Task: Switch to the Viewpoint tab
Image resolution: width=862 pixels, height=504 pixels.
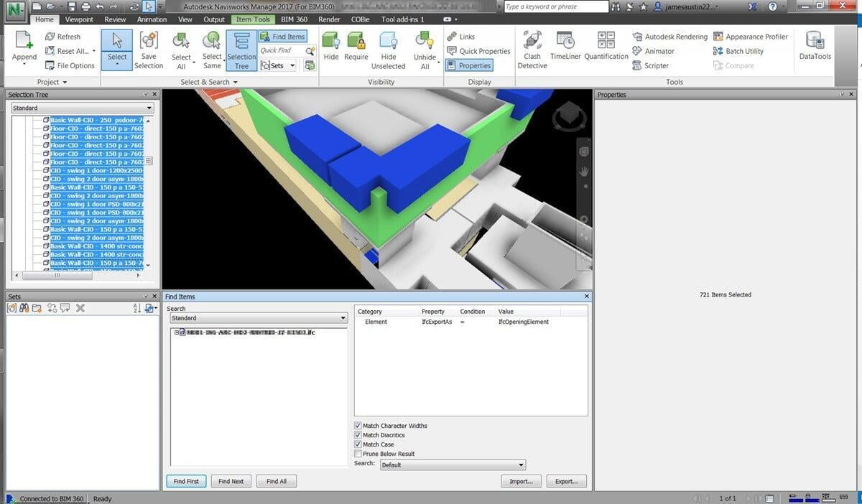Action: coord(79,19)
